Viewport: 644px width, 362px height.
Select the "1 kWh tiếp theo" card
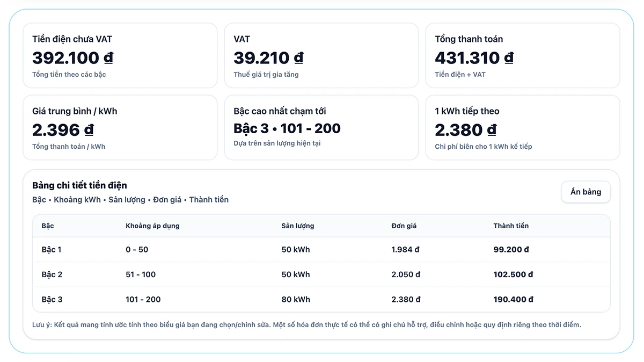pos(522,127)
